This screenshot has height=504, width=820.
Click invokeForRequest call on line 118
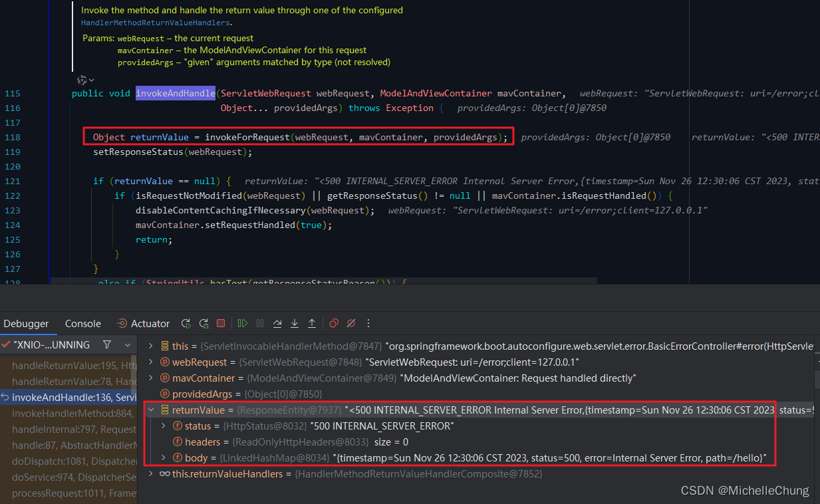point(247,137)
